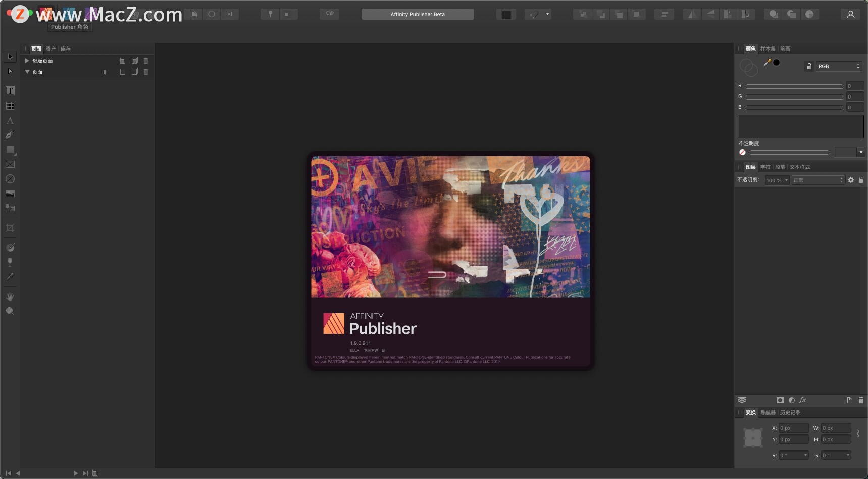Open the blend mode 正常 dropdown

[x=818, y=180]
